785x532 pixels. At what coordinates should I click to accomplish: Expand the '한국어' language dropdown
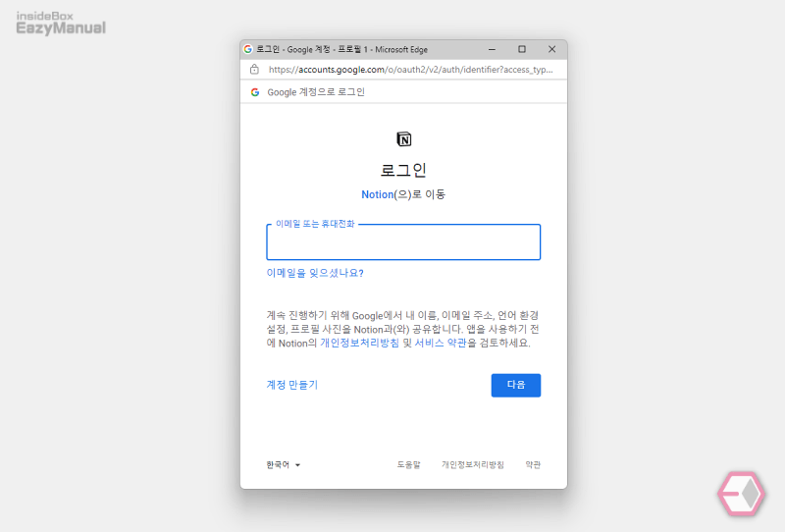click(284, 465)
